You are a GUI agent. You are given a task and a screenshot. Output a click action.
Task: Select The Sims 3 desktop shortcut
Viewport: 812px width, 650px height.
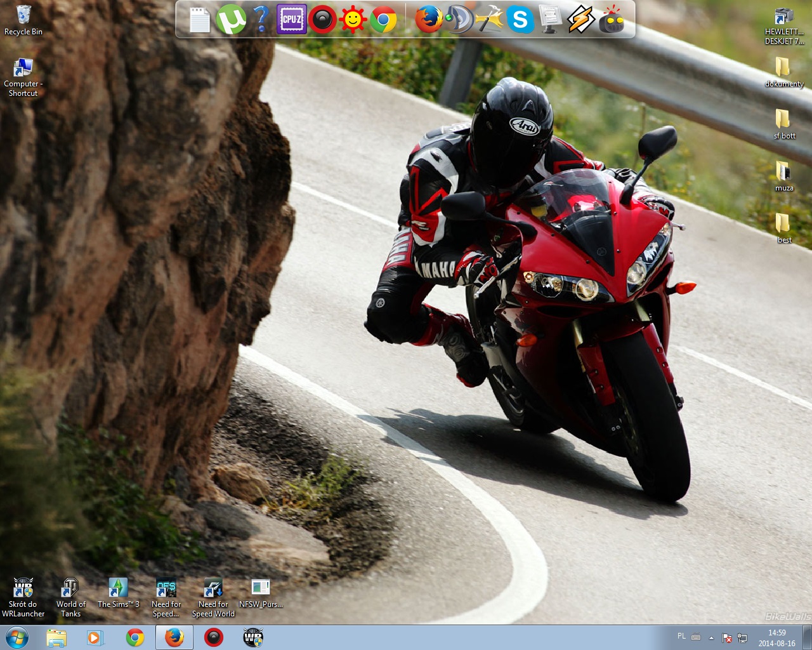118,594
